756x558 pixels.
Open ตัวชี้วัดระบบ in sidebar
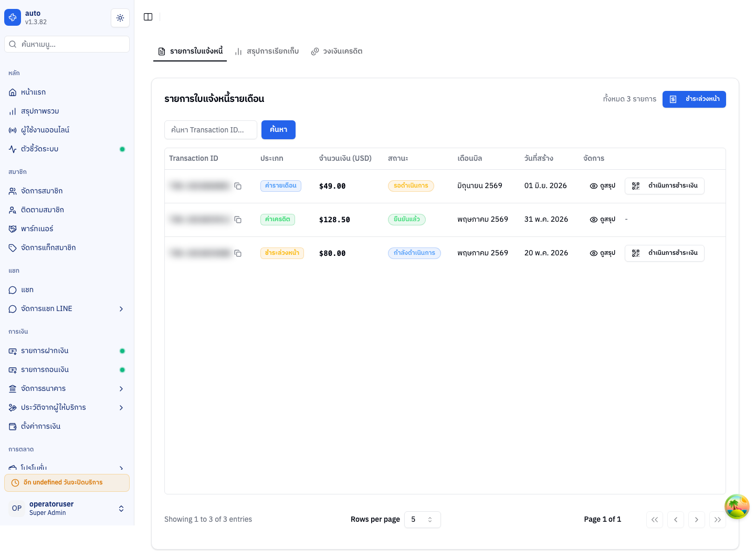pos(67,149)
